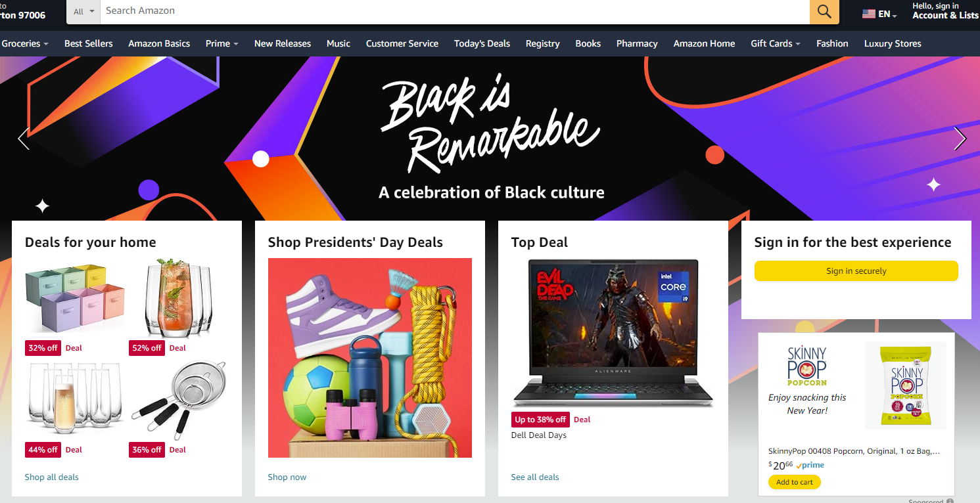Click the Alienware laptop top deal image
Viewport: 980px width, 503px height.
[613, 333]
